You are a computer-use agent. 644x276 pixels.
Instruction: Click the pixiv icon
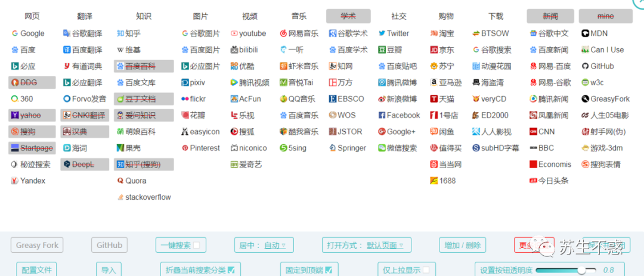[185, 82]
